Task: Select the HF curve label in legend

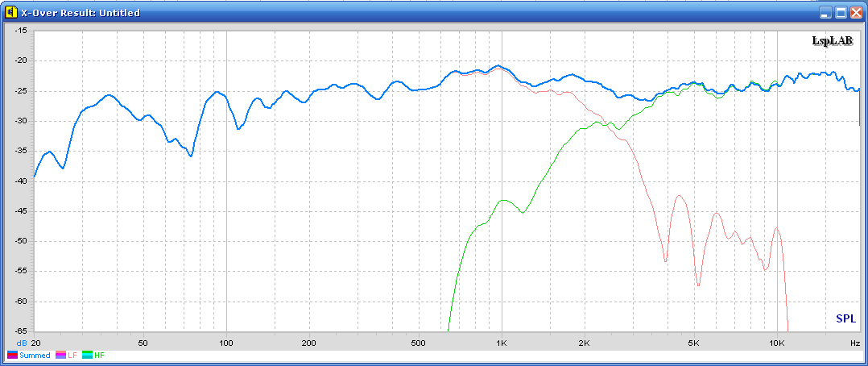Action: coord(100,356)
